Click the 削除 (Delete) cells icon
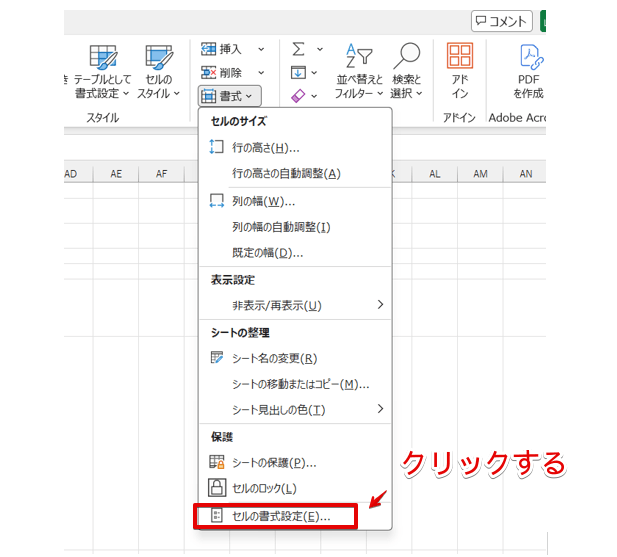This screenshot has width=617, height=557. click(209, 72)
